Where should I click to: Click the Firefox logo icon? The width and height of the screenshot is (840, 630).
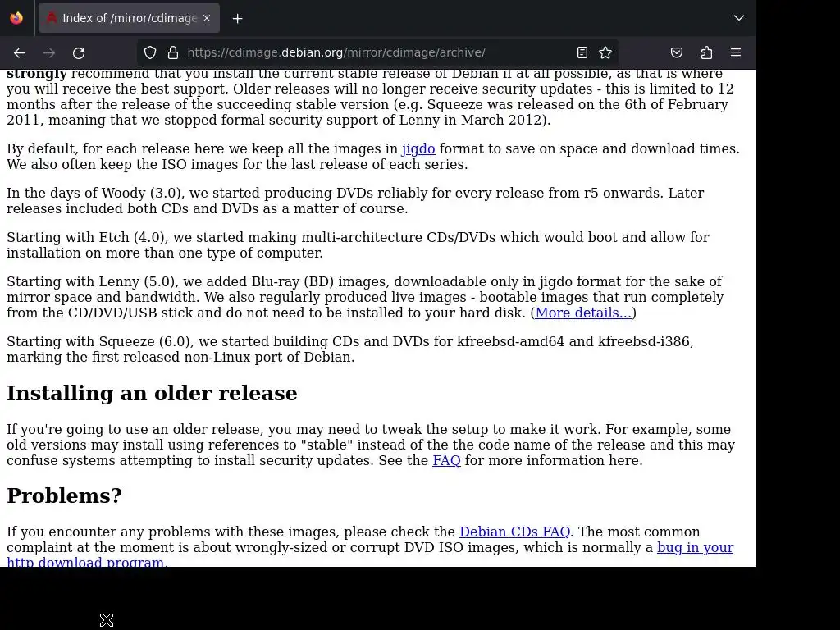[x=16, y=18]
